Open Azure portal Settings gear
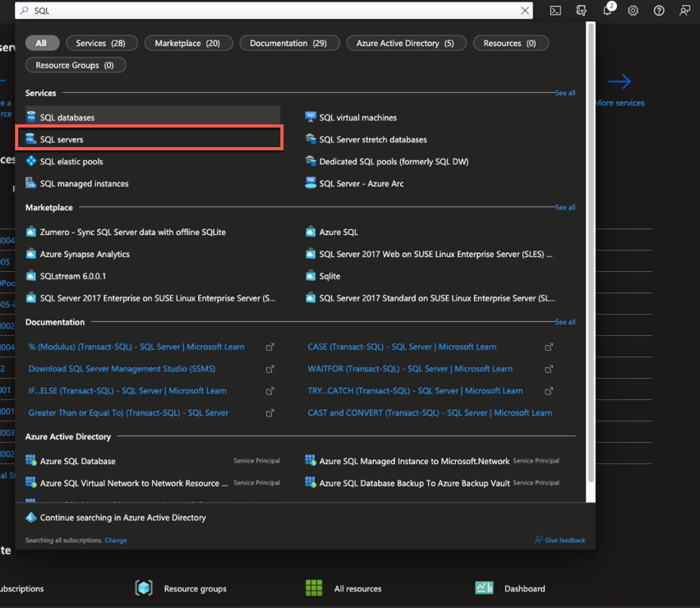The height and width of the screenshot is (608, 700). click(x=633, y=10)
